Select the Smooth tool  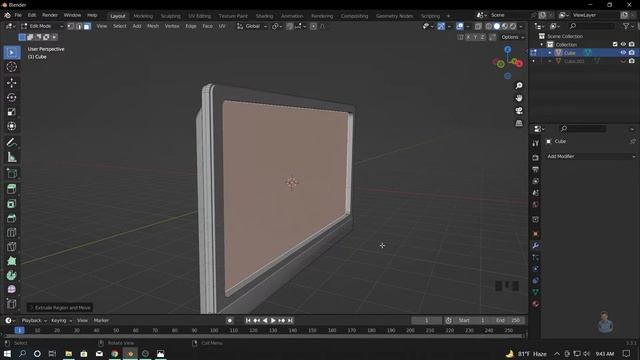[x=11, y=289]
